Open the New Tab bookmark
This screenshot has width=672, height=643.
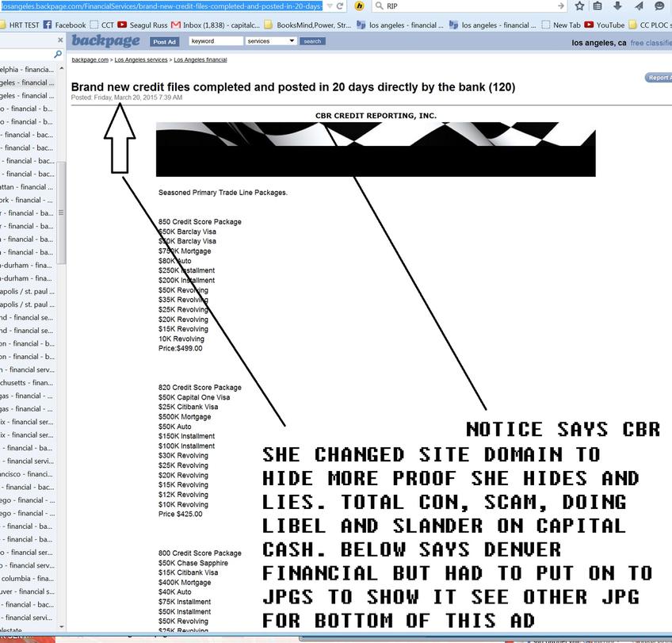(561, 25)
